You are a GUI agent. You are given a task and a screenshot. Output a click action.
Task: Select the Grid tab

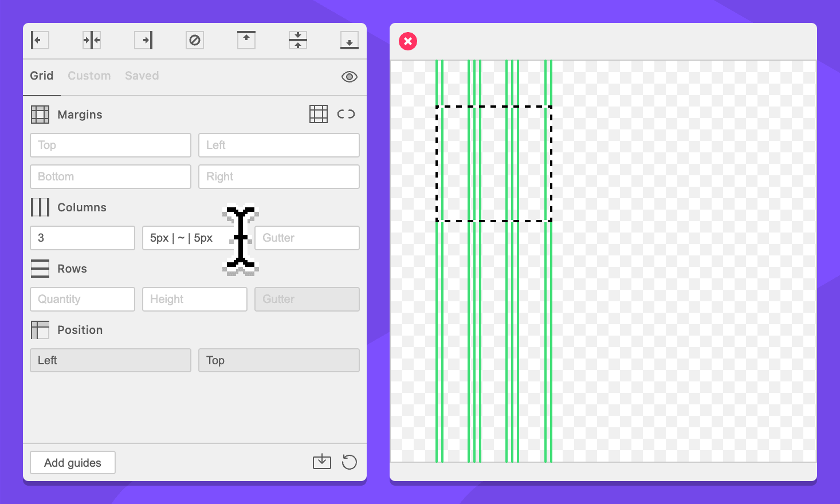coord(41,76)
